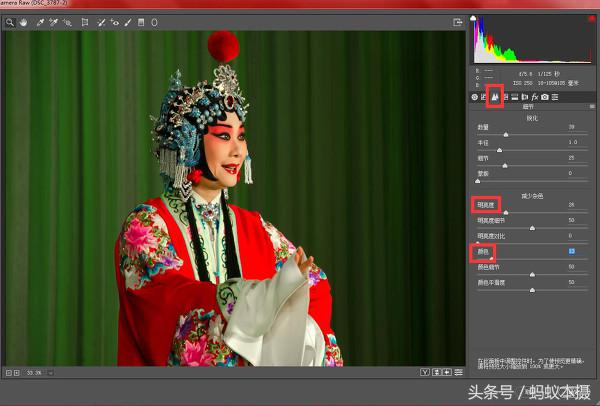600x406 pixels.
Task: Click the zoom in plus button
Action: click(16, 372)
